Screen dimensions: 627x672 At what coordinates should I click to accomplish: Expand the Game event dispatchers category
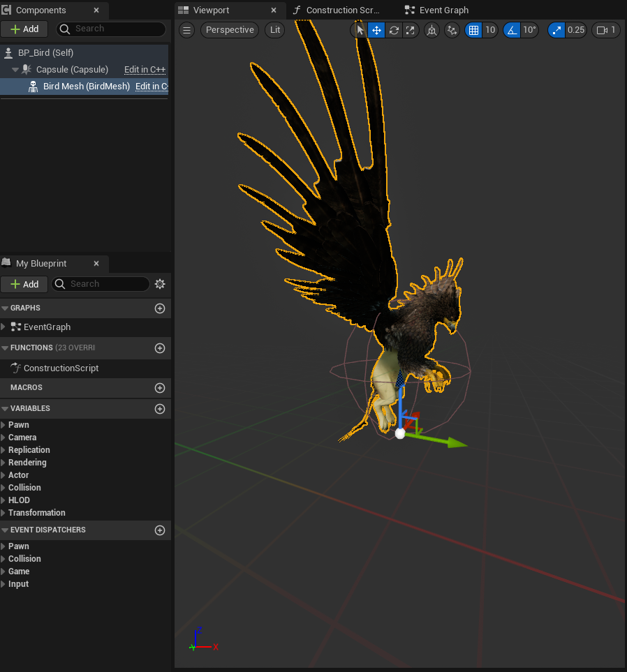[3, 572]
